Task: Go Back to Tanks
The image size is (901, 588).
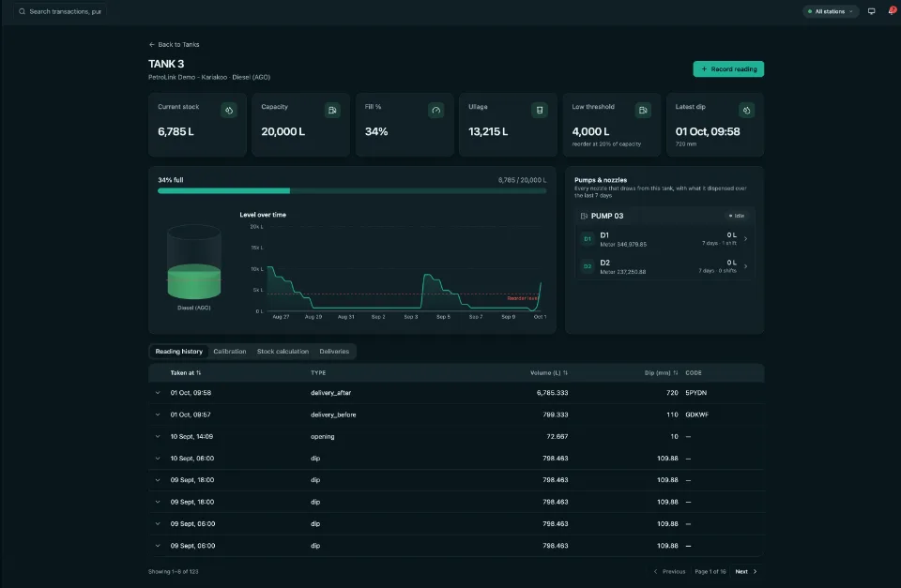Action: tap(175, 44)
